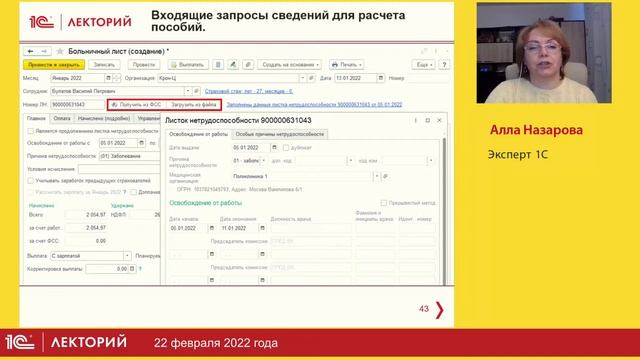Open calendar for the Месяц field
Viewport: 640px width, 360px height.
[x=108, y=78]
